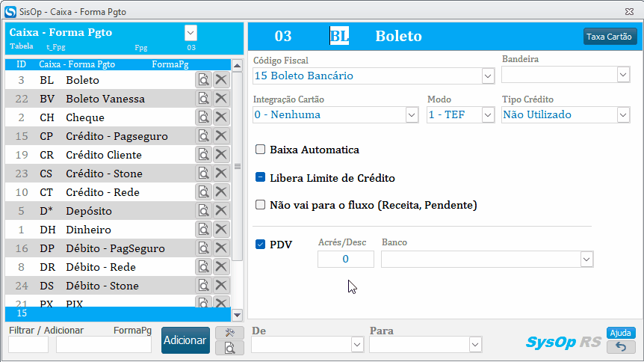Screen dimensions: 644x362
Task: Open details icon for Boleto Vanessa row
Action: pyautogui.click(x=203, y=98)
